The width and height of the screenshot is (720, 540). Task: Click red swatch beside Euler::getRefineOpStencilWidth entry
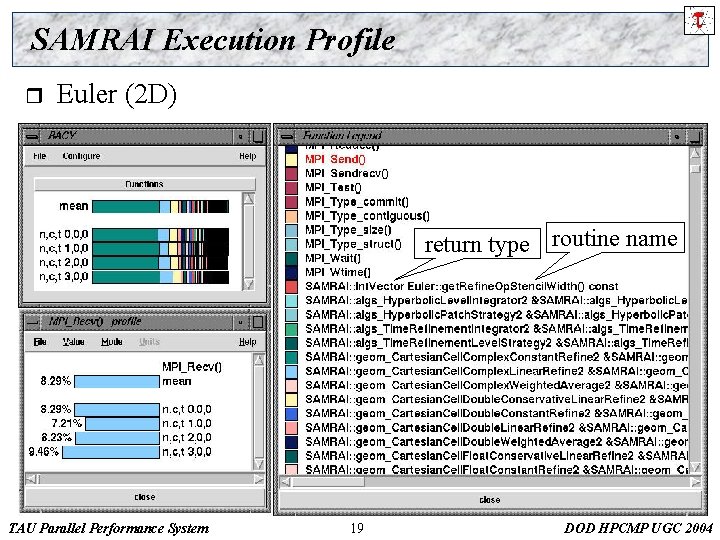(x=291, y=287)
